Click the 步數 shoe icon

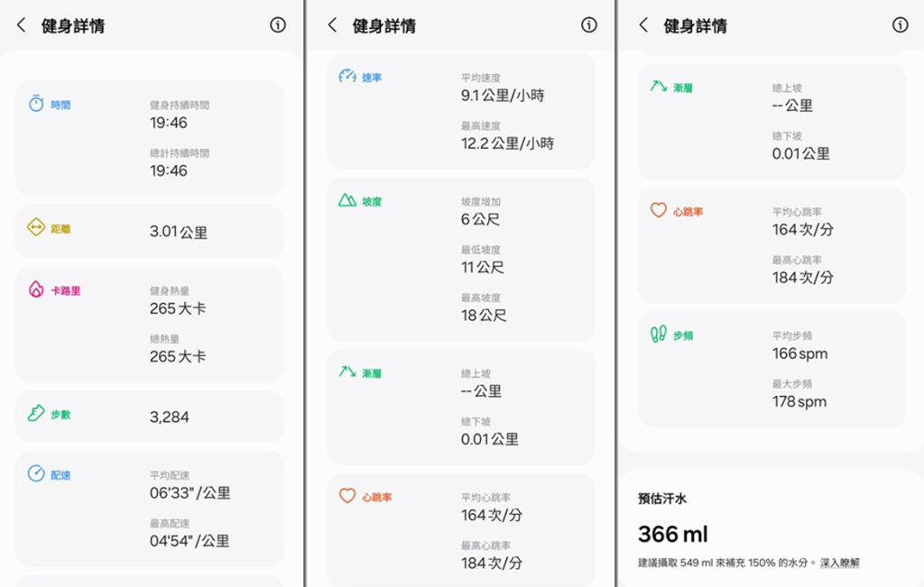(x=36, y=414)
